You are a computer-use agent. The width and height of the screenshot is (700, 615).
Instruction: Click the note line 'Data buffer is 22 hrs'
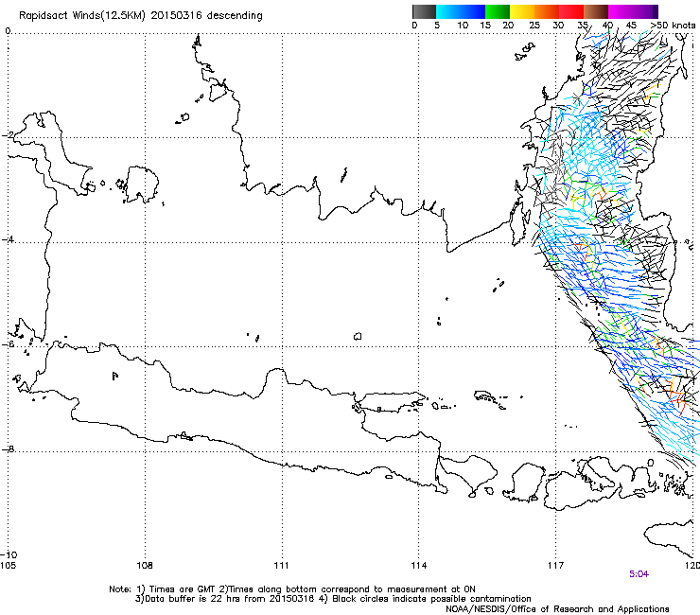click(333, 599)
